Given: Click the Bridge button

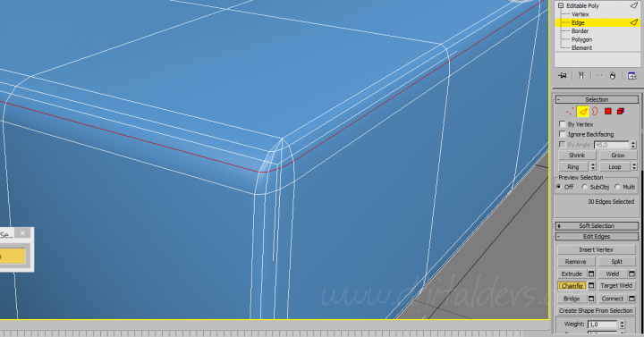Looking at the screenshot, I should point(572,299).
